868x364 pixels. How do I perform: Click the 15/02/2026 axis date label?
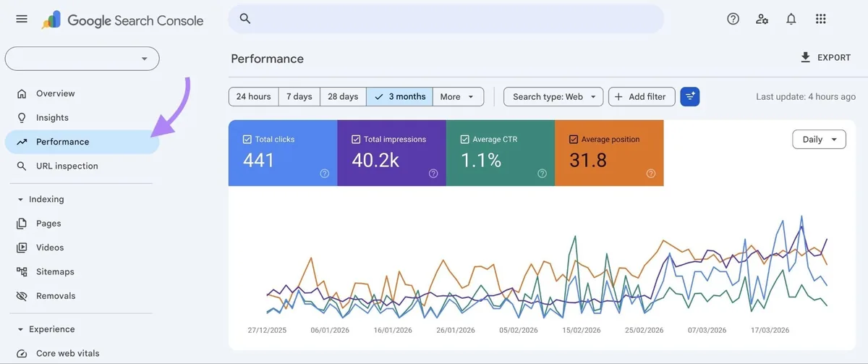(582, 330)
